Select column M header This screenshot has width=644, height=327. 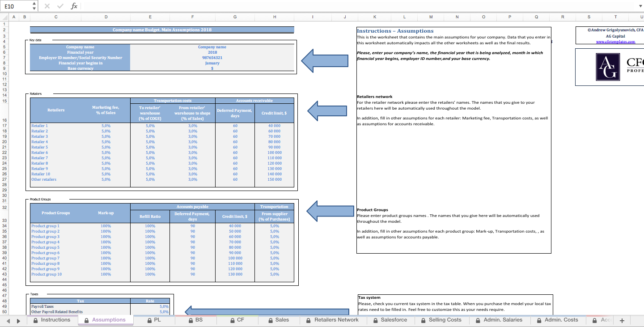(x=431, y=17)
